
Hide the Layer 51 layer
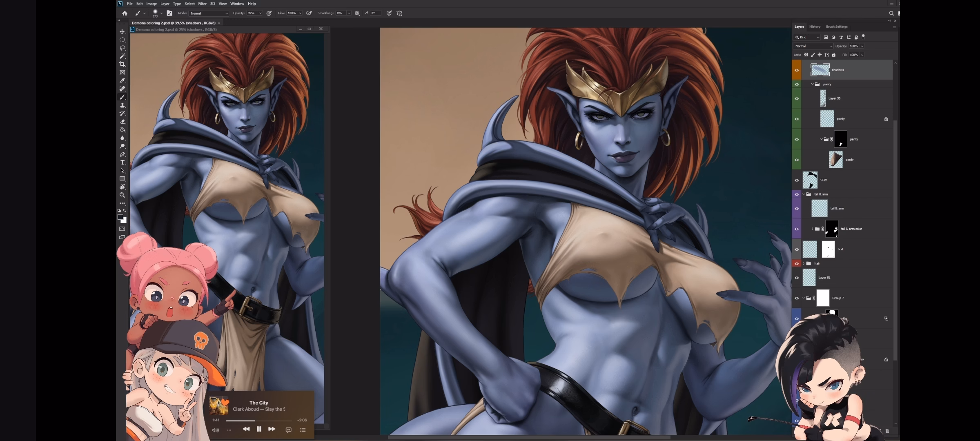796,278
